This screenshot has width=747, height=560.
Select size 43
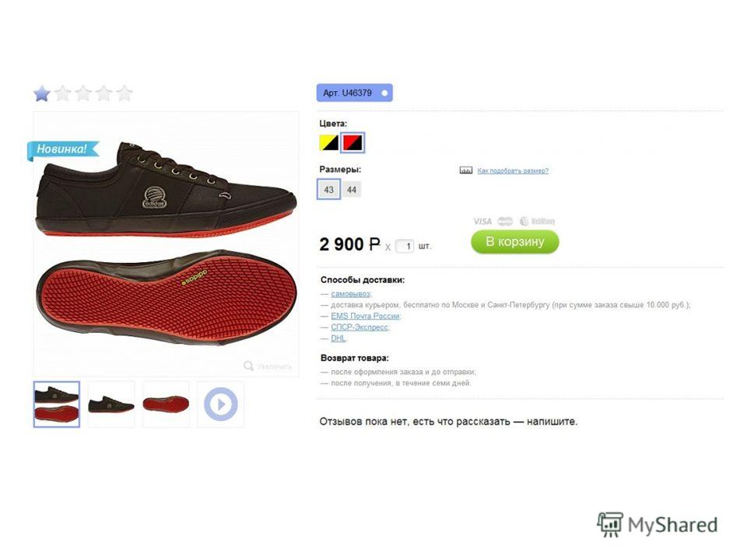328,190
